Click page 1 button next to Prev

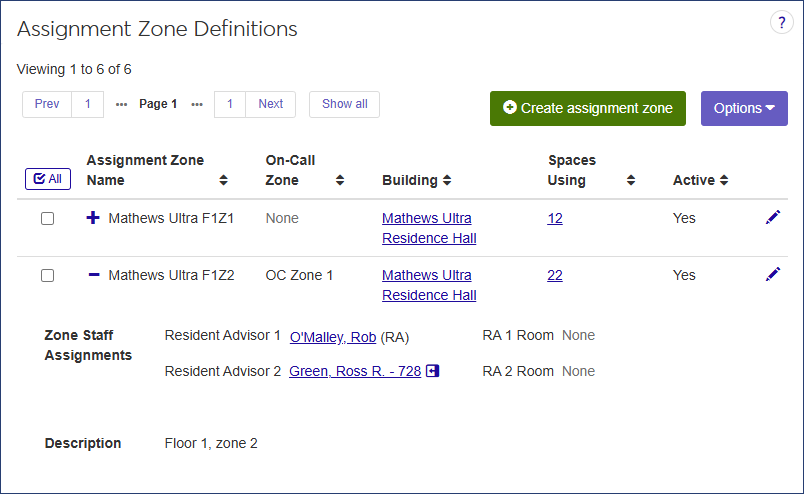88,104
